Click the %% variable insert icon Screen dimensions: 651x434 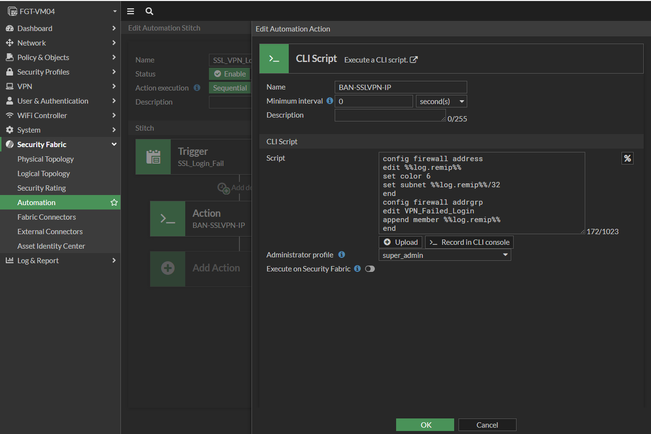627,159
